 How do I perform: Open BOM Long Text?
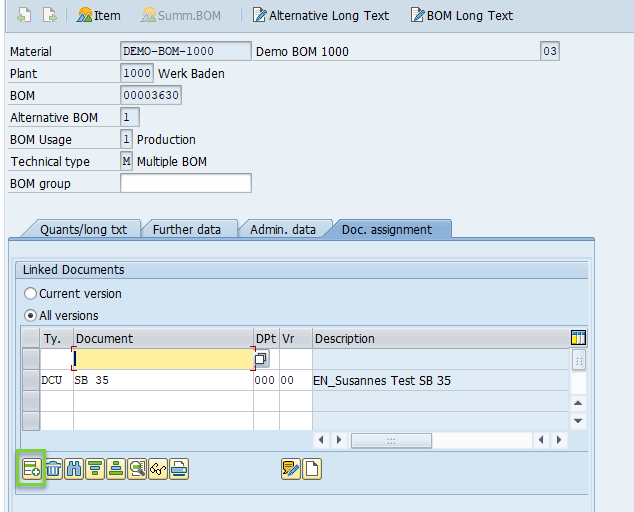[462, 15]
